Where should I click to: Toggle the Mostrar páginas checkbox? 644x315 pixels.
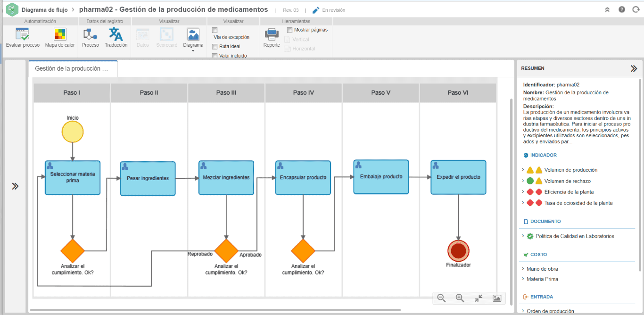point(289,30)
